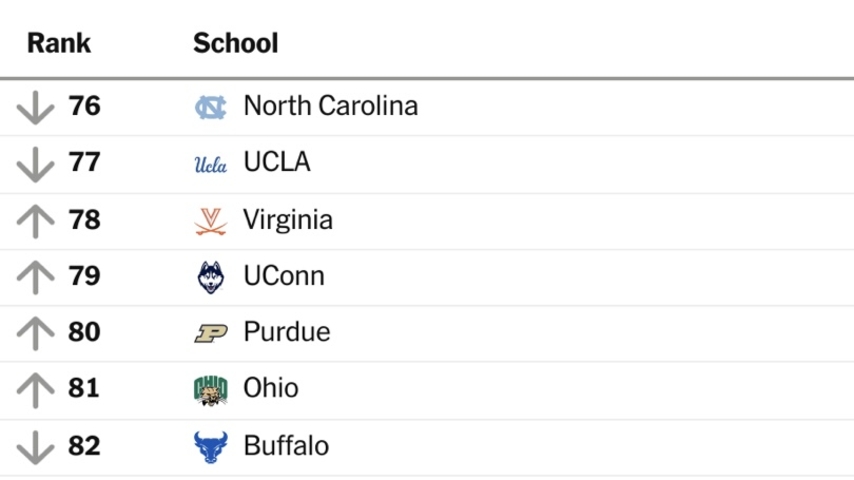
Task: Select the Purdue P logo
Action: pyautogui.click(x=211, y=333)
